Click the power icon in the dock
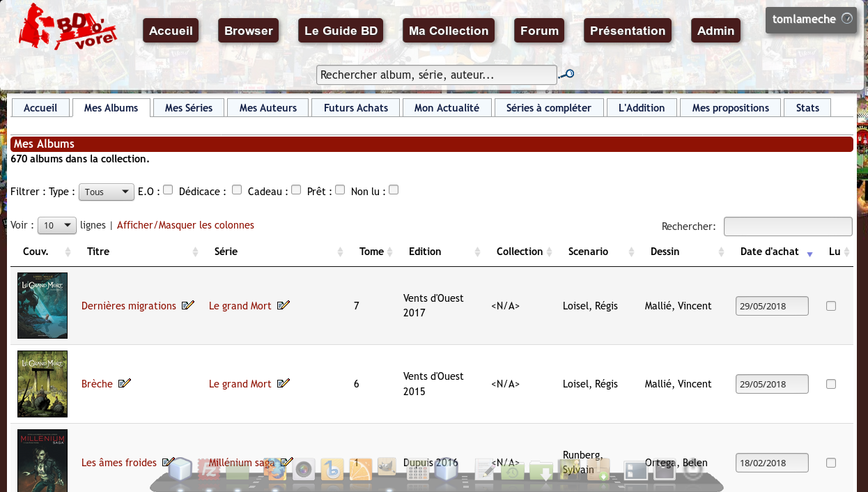Image resolution: width=868 pixels, height=492 pixels. point(693,470)
